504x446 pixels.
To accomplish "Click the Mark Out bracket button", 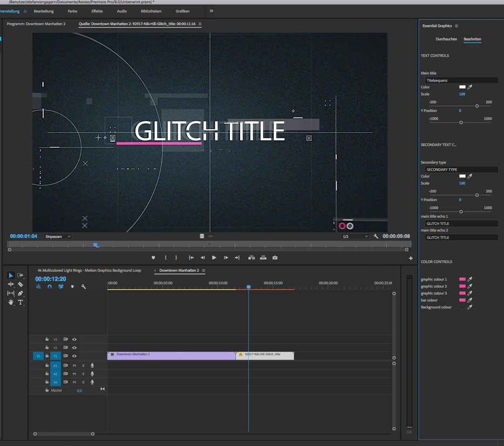I will point(176,258).
